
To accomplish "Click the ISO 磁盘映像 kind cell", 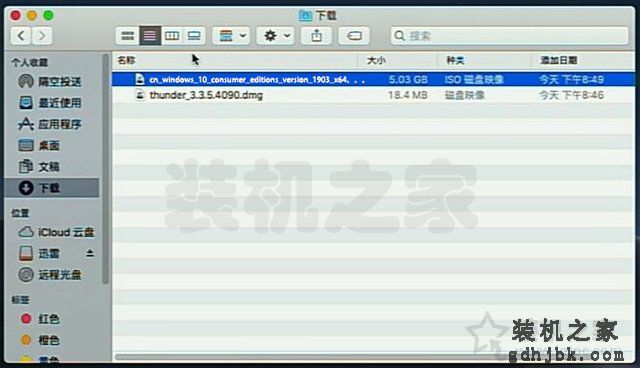I will (474, 79).
